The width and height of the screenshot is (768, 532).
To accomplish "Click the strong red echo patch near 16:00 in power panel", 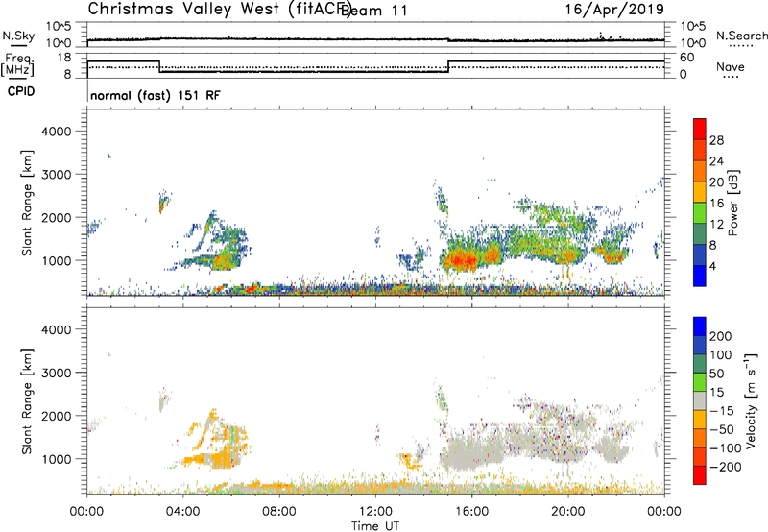I will click(461, 259).
